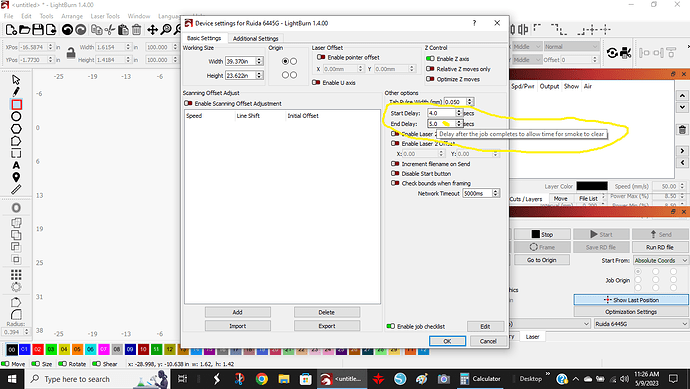Select the Rectangle tool
This screenshot has height=389, width=690.
[16, 104]
